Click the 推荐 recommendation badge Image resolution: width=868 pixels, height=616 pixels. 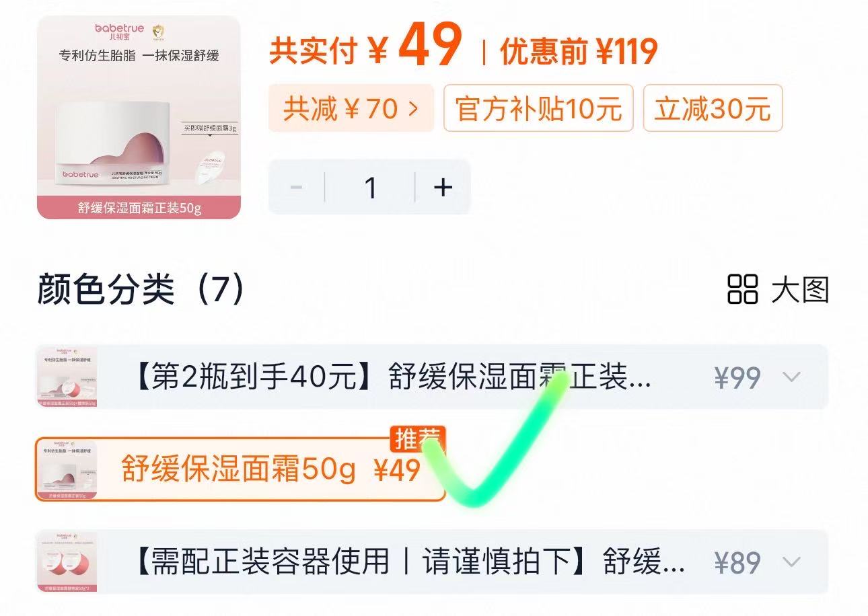419,438
